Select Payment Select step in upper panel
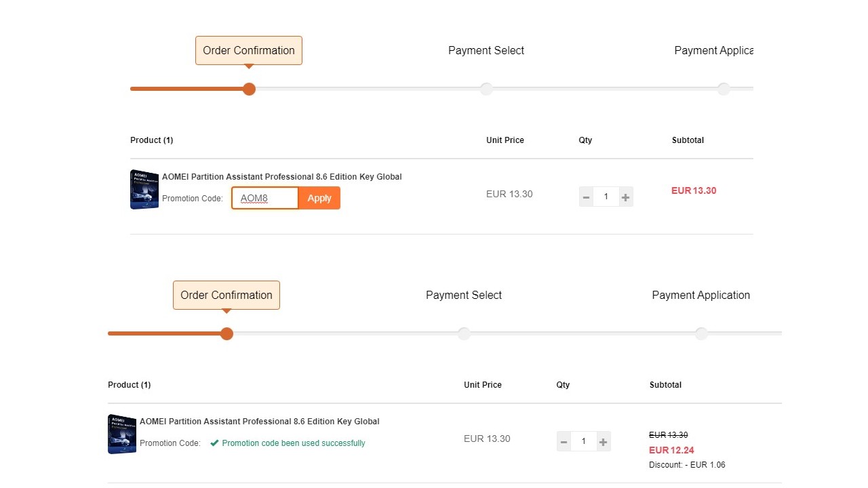Image resolution: width=868 pixels, height=488 pixels. (486, 51)
